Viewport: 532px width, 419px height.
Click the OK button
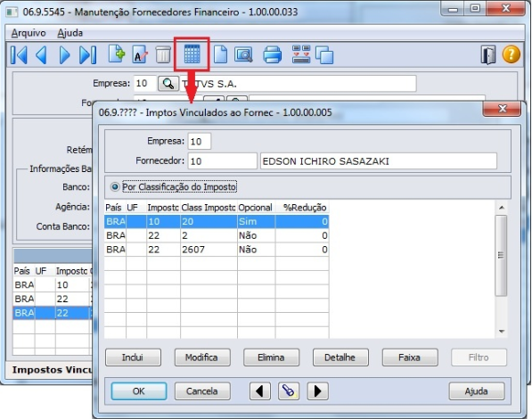[x=139, y=391]
